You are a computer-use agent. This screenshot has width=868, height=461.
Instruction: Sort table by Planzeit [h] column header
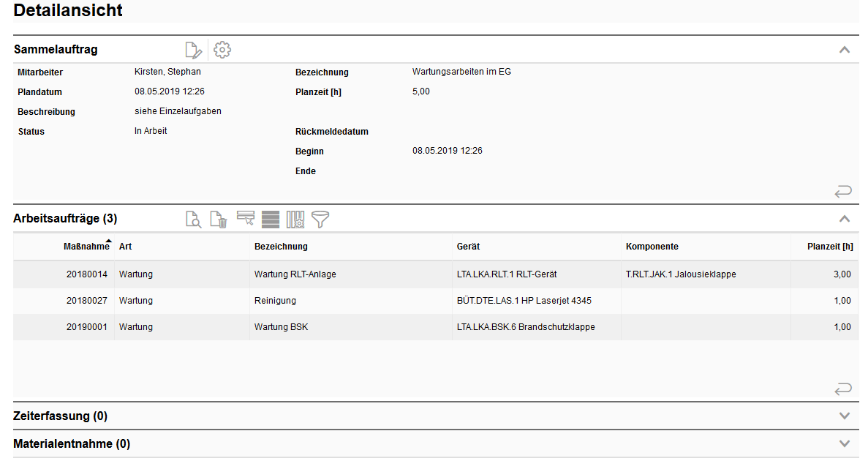[x=829, y=247]
